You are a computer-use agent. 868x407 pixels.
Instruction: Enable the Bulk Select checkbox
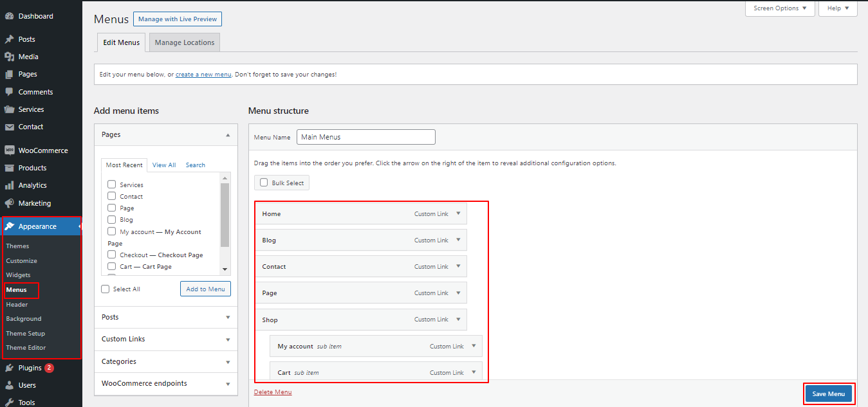(x=264, y=183)
